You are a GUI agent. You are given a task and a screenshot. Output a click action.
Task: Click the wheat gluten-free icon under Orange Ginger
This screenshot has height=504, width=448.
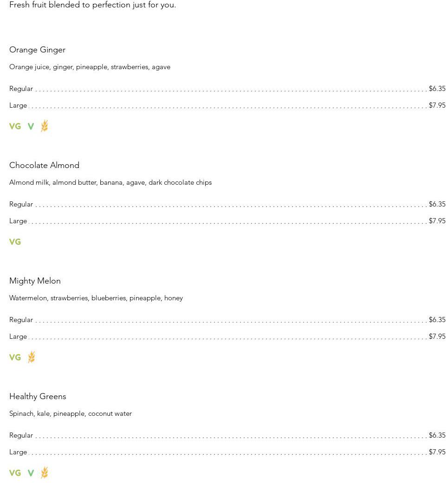pos(44,126)
